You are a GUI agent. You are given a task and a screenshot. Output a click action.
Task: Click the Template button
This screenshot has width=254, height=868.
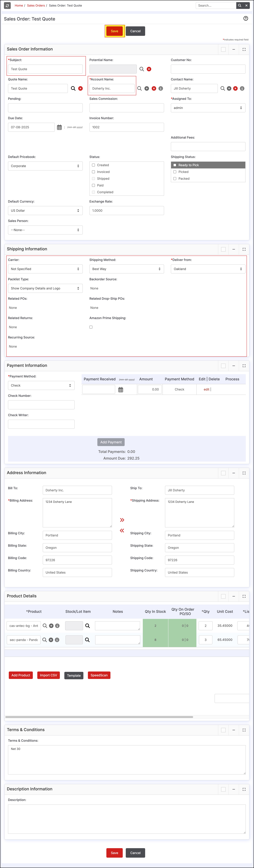pos(74,676)
